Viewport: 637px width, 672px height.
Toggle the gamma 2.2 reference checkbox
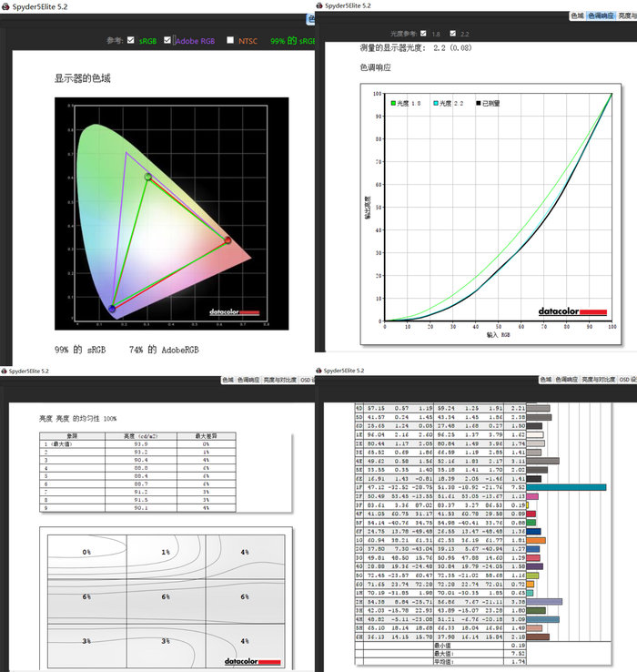(x=453, y=33)
